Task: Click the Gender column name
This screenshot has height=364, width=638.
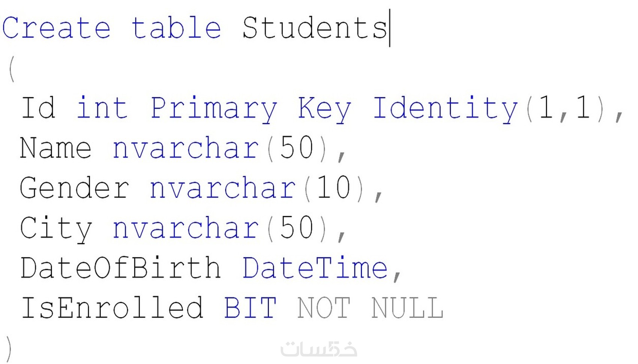Action: 74,188
